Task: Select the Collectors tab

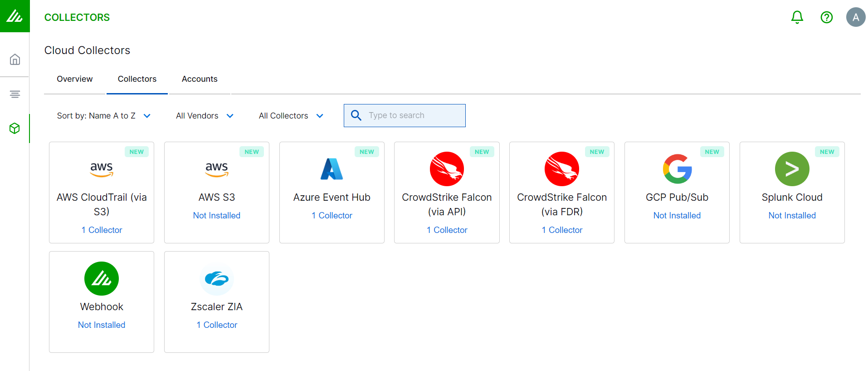Action: [x=137, y=79]
